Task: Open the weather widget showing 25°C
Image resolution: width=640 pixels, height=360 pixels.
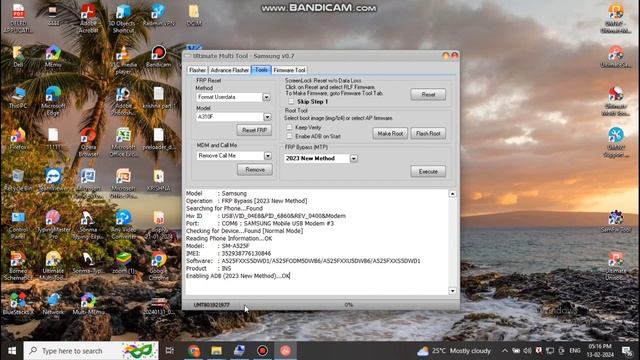Action: coord(455,351)
